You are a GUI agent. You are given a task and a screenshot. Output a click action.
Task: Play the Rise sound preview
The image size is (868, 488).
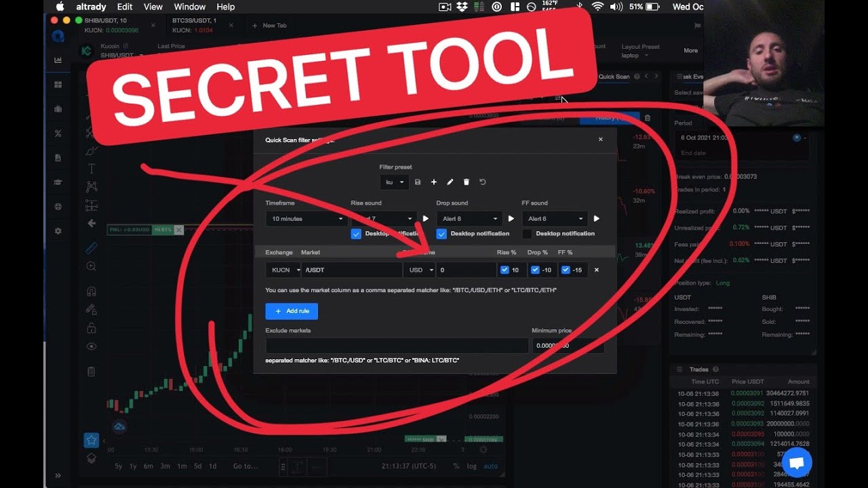pos(426,219)
